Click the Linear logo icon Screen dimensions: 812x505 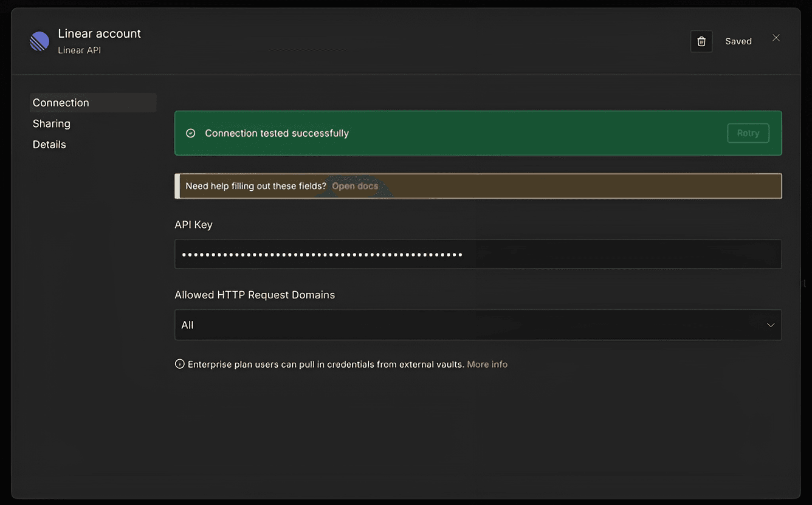40,41
